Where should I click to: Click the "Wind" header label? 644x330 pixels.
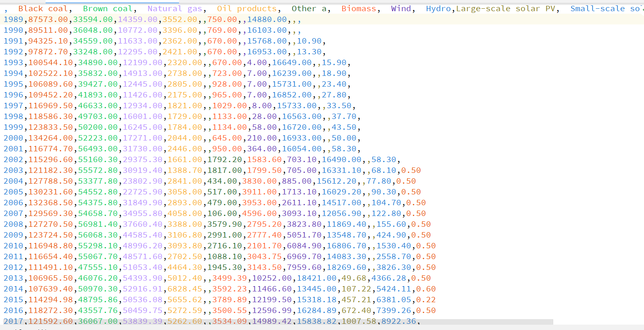coord(401,9)
